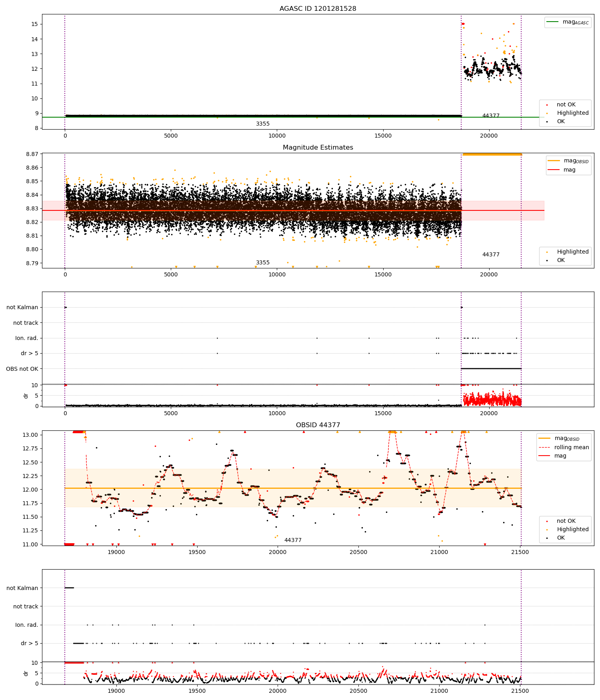Click the y-axis tick label '14'

(35, 39)
